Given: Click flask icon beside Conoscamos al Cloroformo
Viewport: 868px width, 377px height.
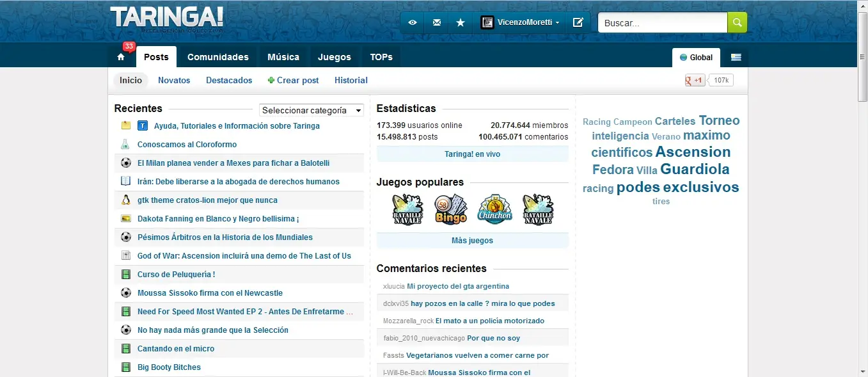Looking at the screenshot, I should (125, 144).
